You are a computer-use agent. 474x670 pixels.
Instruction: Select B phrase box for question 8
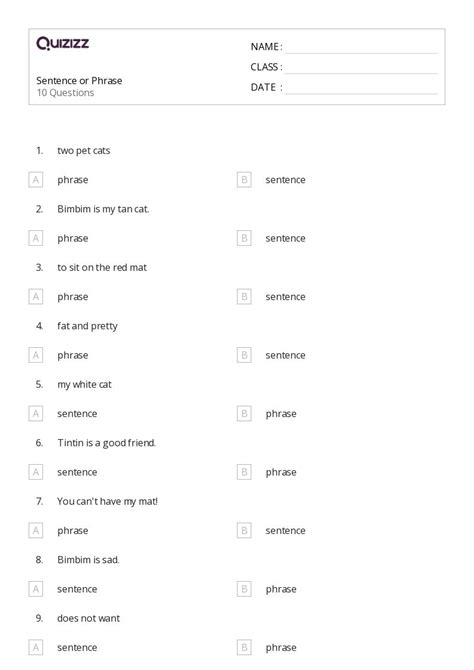[244, 589]
